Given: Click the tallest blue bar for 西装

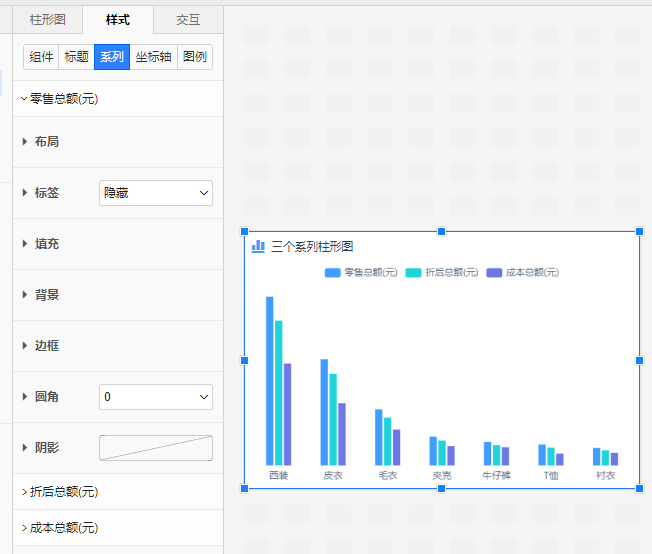Looking at the screenshot, I should pos(269,380).
